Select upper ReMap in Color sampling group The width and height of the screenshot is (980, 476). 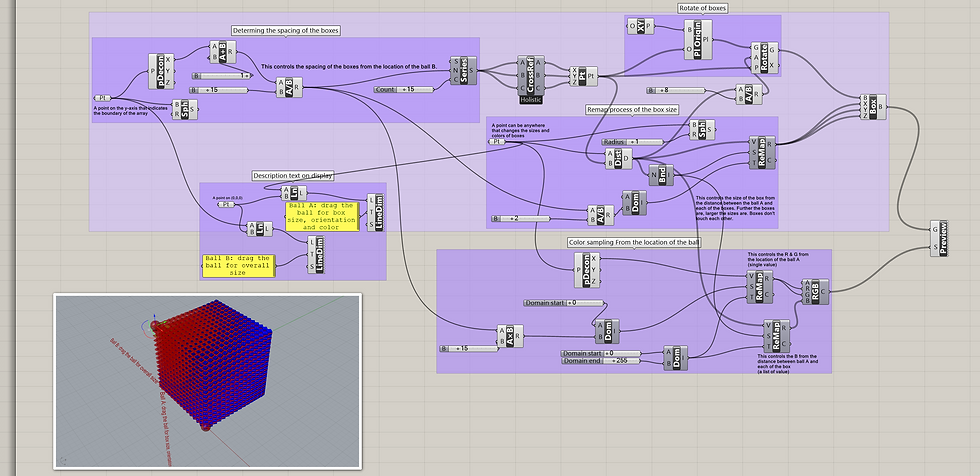pos(760,287)
